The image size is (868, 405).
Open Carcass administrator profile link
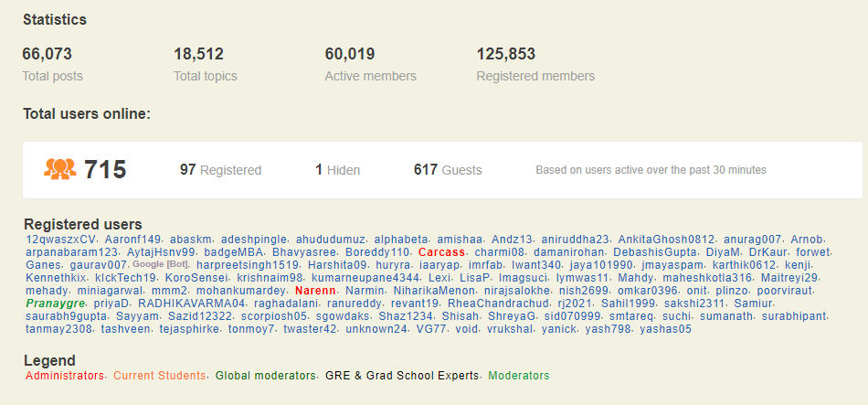click(x=442, y=251)
